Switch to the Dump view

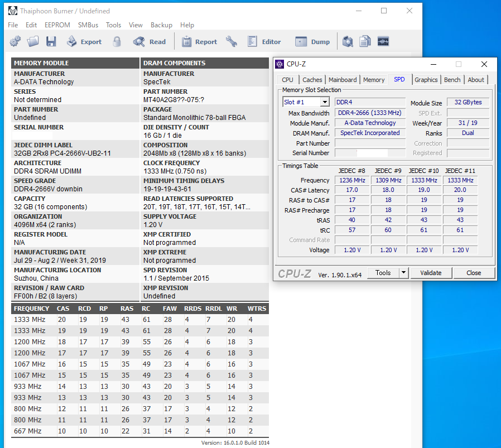[x=312, y=41]
